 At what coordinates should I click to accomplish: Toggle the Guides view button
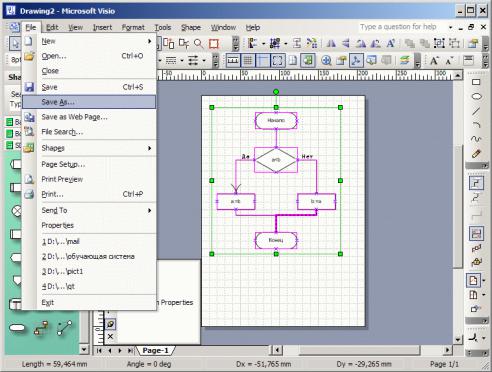click(x=263, y=61)
